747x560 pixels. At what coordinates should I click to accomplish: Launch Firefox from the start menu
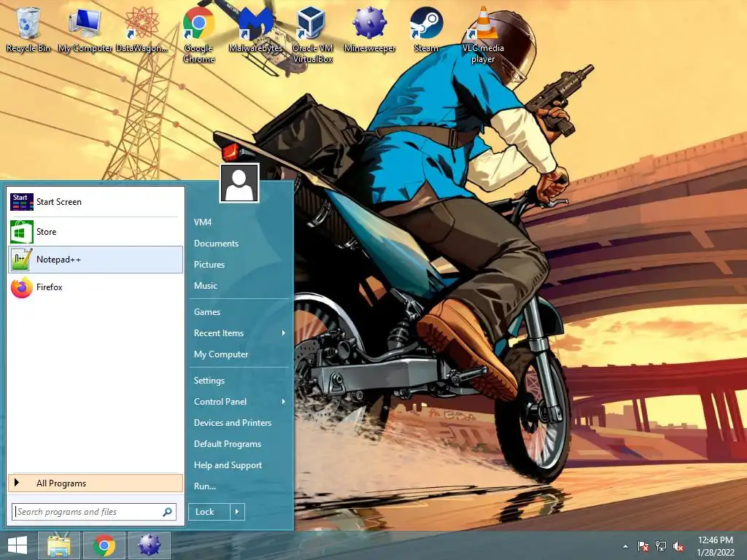pos(96,287)
